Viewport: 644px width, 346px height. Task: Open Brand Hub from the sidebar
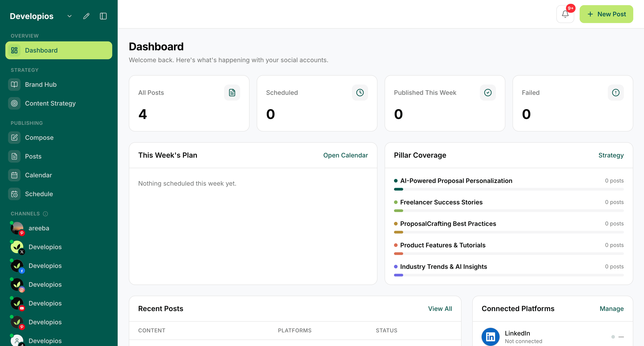(59, 85)
